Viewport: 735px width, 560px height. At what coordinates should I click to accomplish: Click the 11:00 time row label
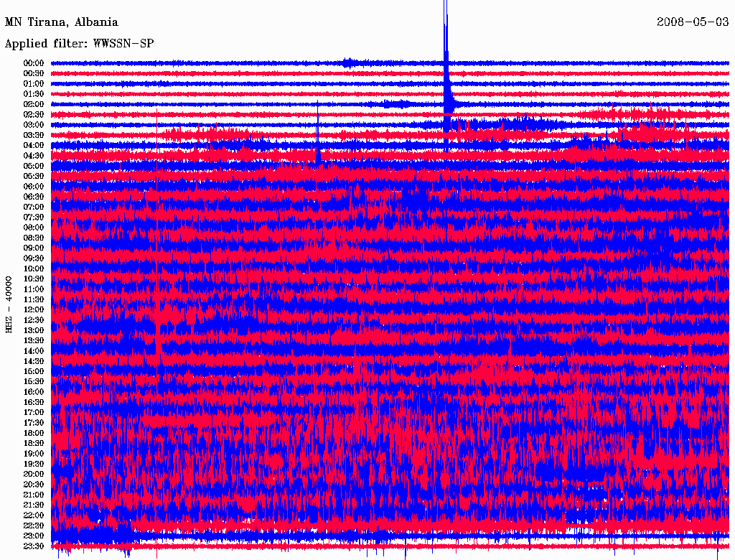click(x=34, y=289)
